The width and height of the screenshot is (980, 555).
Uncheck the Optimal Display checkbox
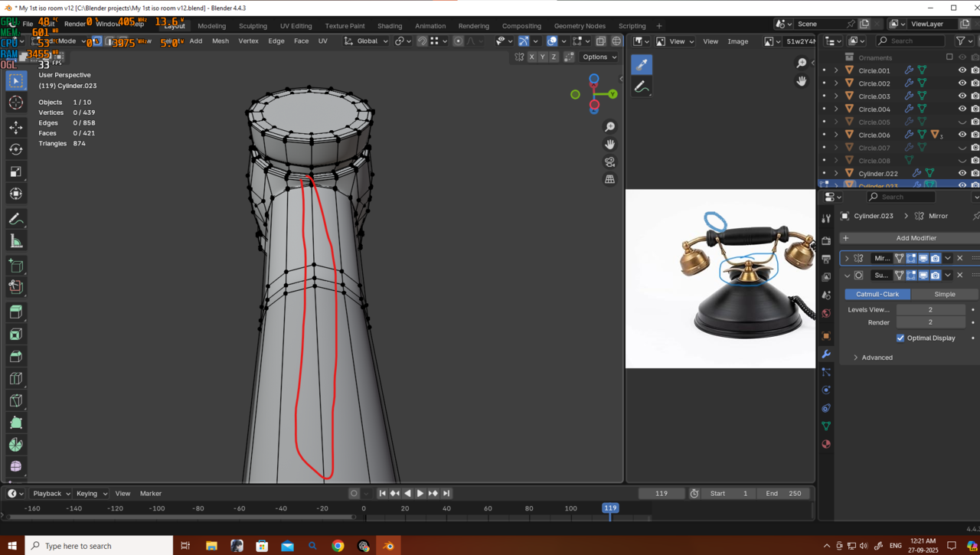pos(900,338)
